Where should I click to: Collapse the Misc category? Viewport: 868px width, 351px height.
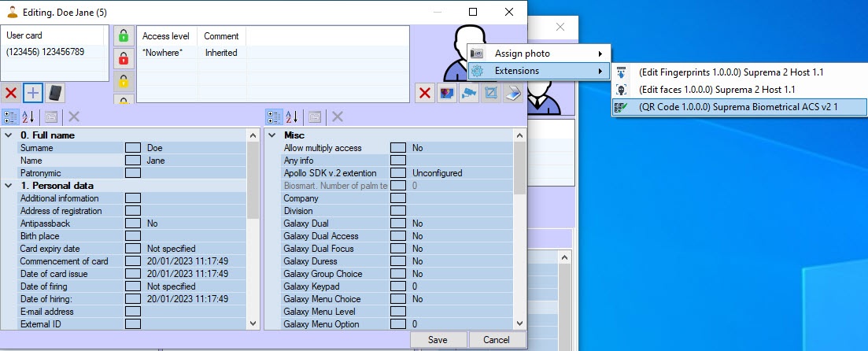click(271, 135)
